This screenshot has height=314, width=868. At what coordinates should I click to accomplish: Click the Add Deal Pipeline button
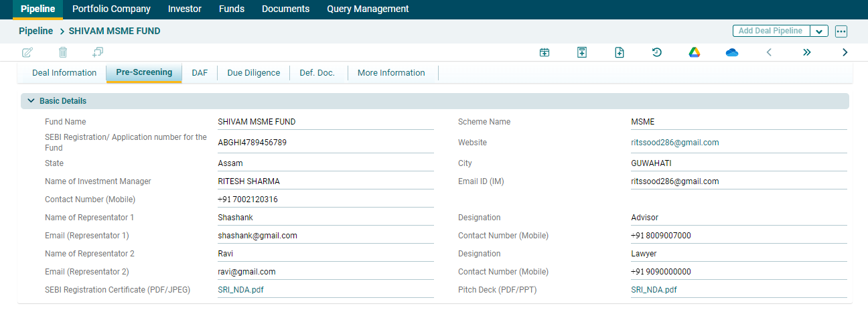tap(770, 31)
